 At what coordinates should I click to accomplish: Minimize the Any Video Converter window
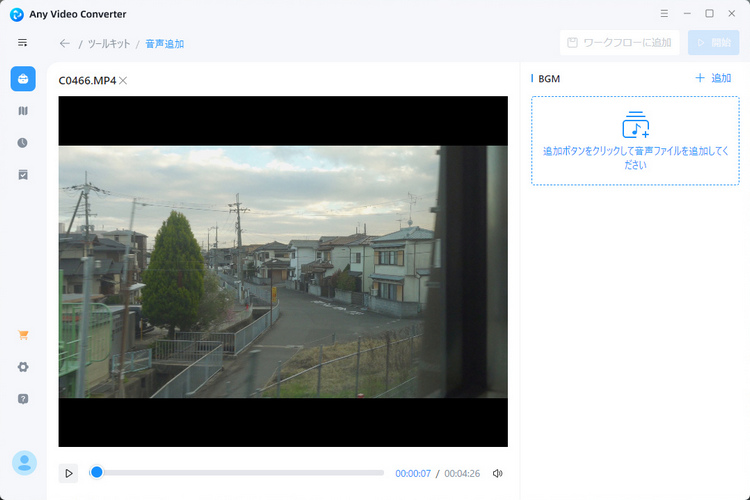coord(687,13)
